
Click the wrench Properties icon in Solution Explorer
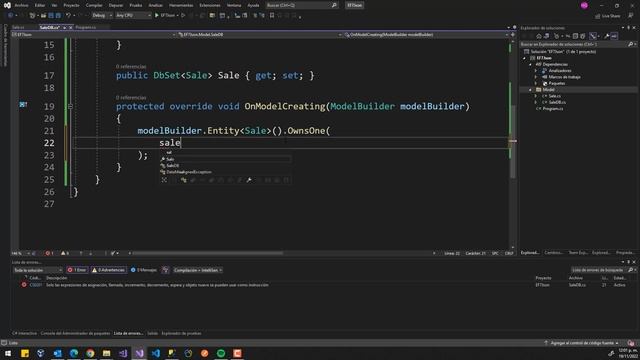(x=607, y=36)
